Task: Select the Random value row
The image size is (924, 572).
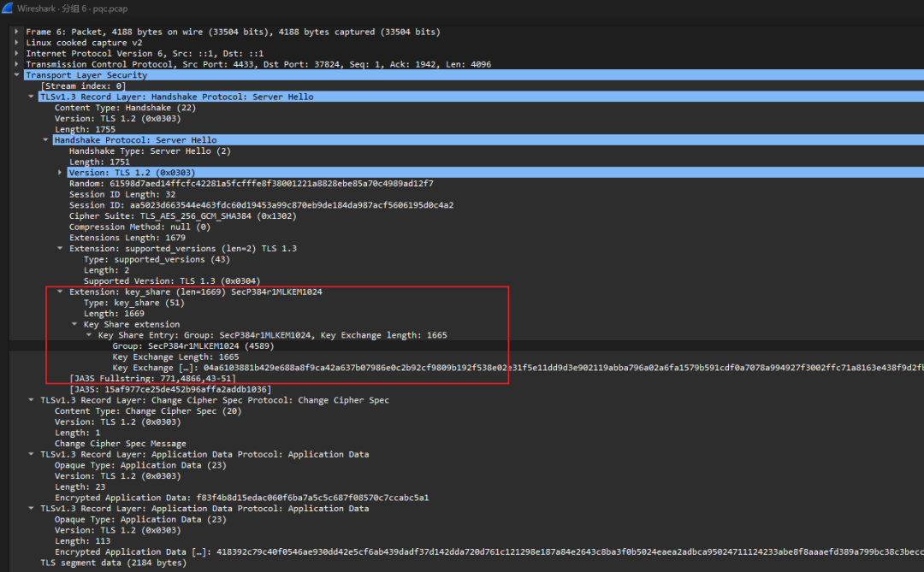Action: pos(251,183)
